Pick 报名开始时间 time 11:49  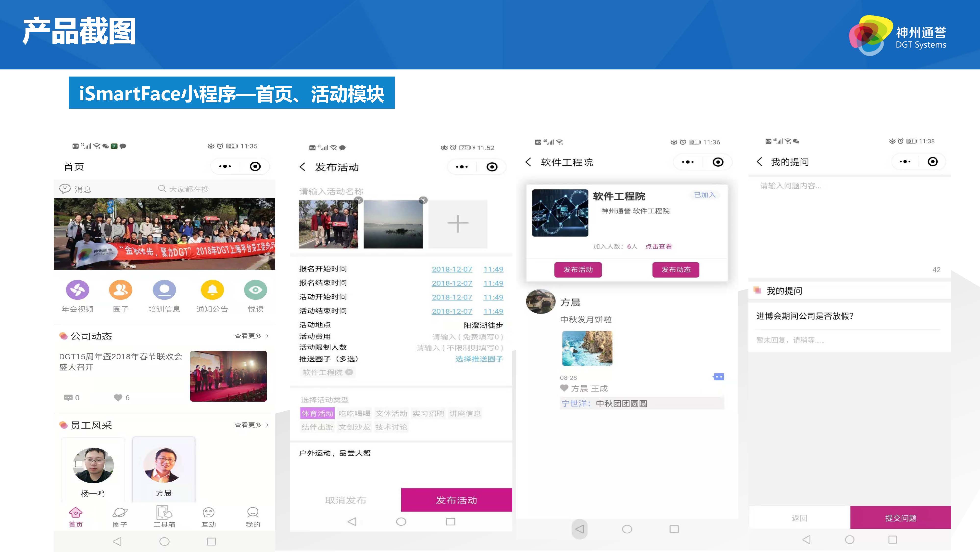(x=493, y=269)
